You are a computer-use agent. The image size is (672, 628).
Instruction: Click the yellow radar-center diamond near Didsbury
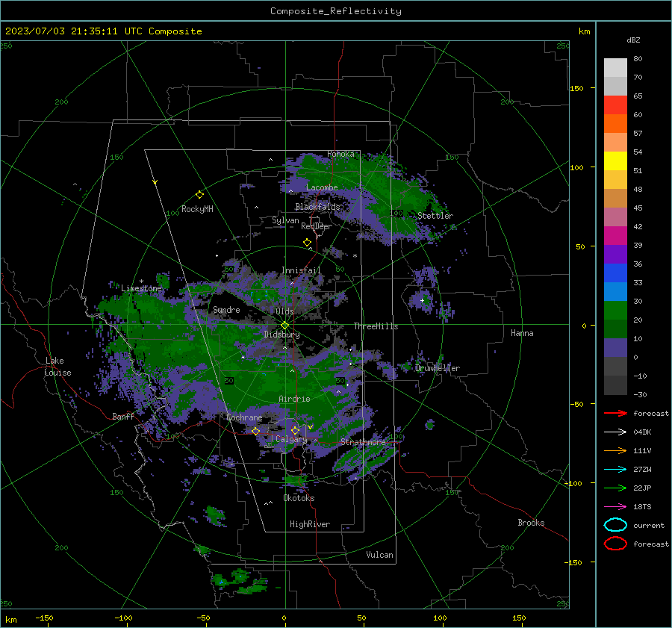point(284,326)
